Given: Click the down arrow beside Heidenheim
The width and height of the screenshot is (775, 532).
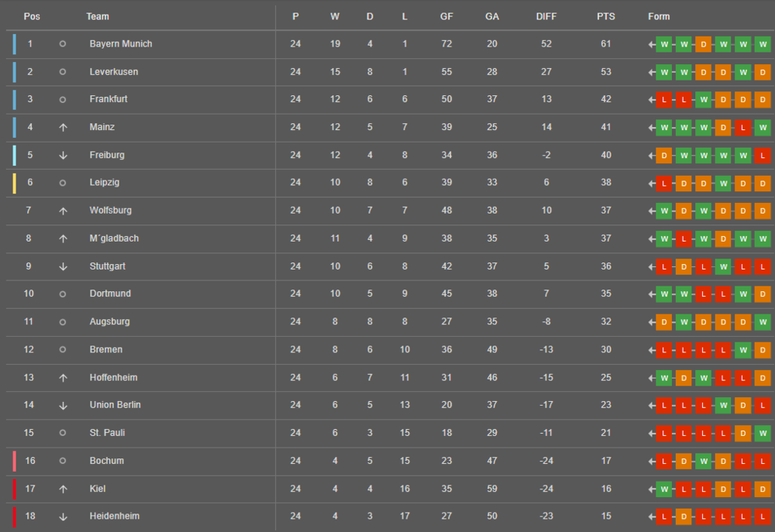Looking at the screenshot, I should click(x=63, y=517).
